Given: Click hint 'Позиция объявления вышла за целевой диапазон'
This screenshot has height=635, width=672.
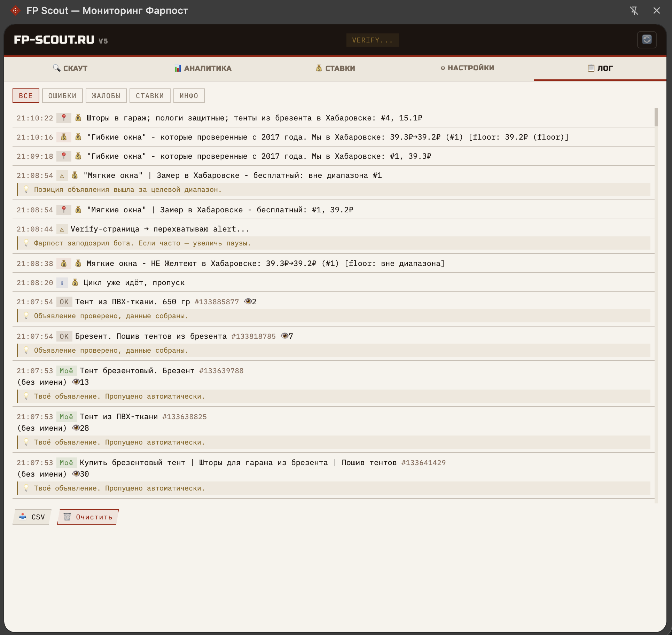Looking at the screenshot, I should pos(128,189).
